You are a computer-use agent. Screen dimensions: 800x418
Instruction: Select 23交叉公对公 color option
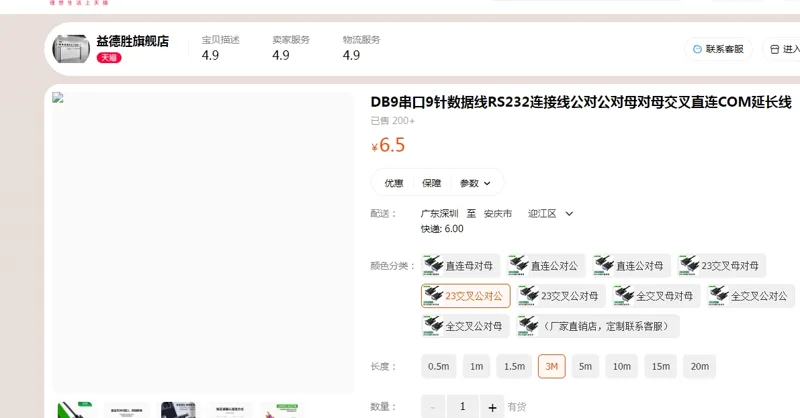click(466, 296)
